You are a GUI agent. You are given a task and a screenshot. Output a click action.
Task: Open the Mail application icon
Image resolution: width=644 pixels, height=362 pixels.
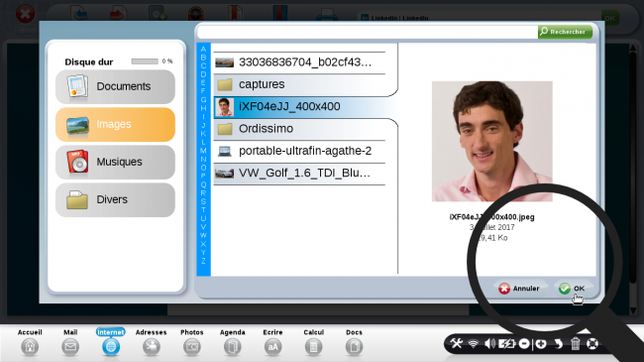70,347
